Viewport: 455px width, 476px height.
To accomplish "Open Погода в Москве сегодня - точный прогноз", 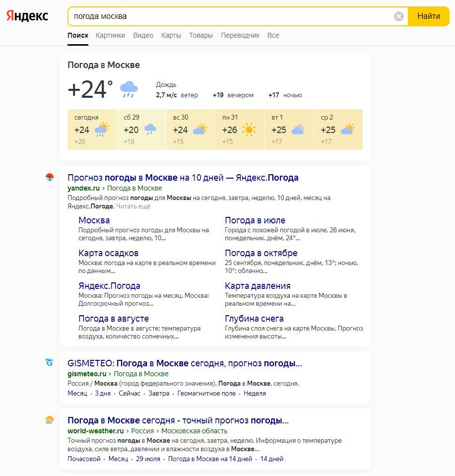I will click(x=178, y=420).
